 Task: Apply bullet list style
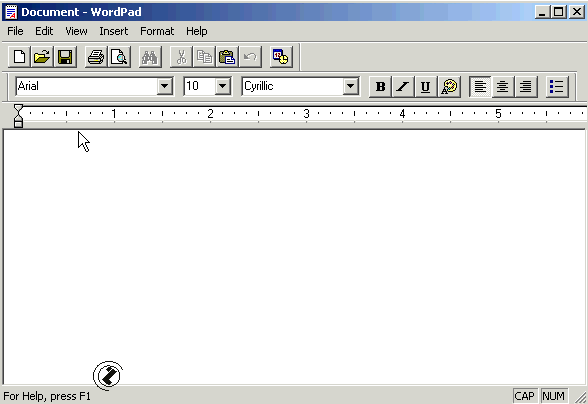[x=557, y=87]
